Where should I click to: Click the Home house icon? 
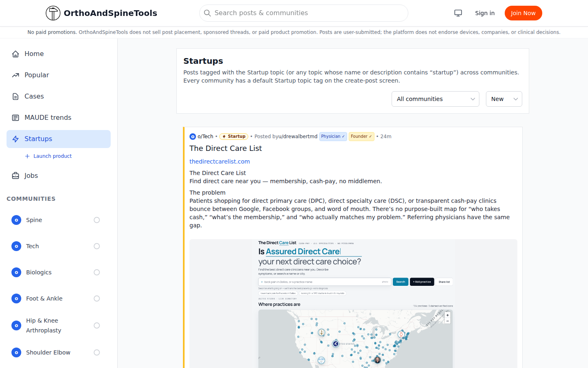point(16,54)
